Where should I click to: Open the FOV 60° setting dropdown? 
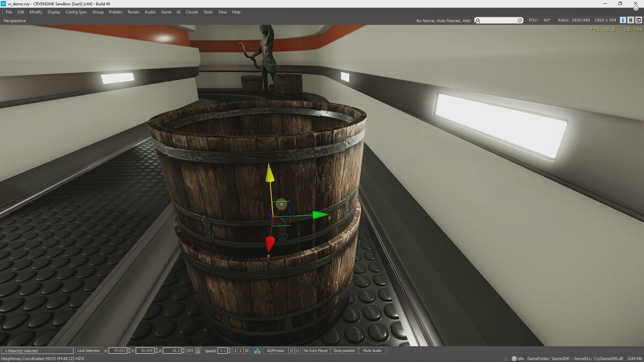click(x=547, y=20)
